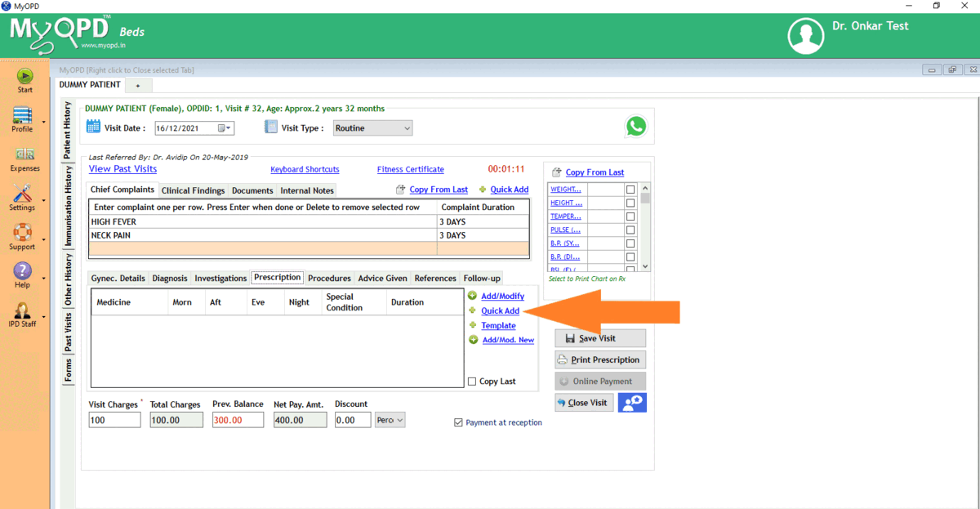980x509 pixels.
Task: Open the Visit Type dropdown showing Routine
Action: click(372, 128)
